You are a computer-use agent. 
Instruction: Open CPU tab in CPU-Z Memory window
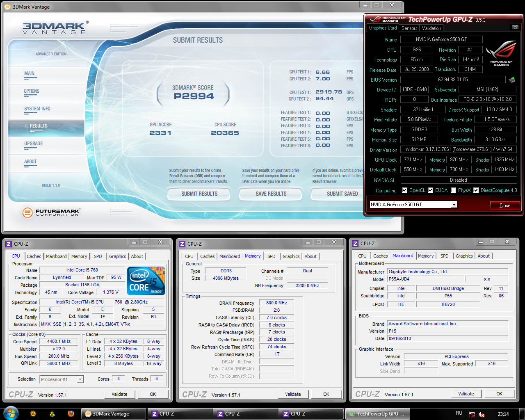click(x=189, y=256)
